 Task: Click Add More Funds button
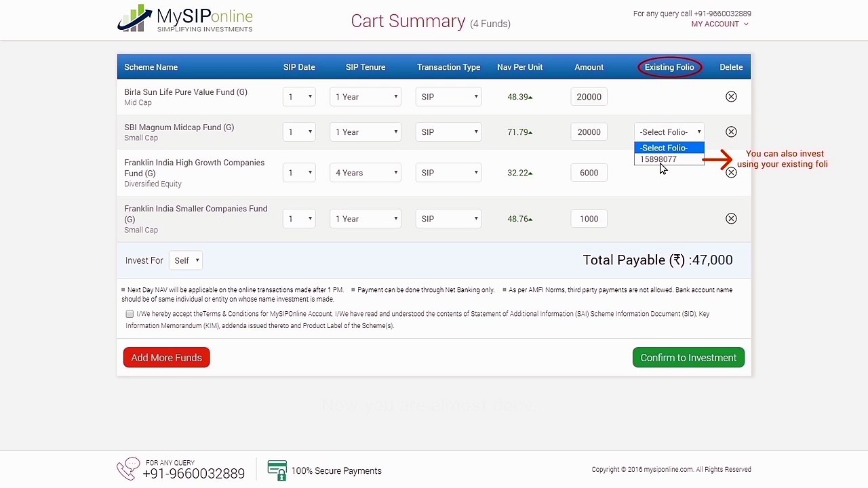[166, 358]
